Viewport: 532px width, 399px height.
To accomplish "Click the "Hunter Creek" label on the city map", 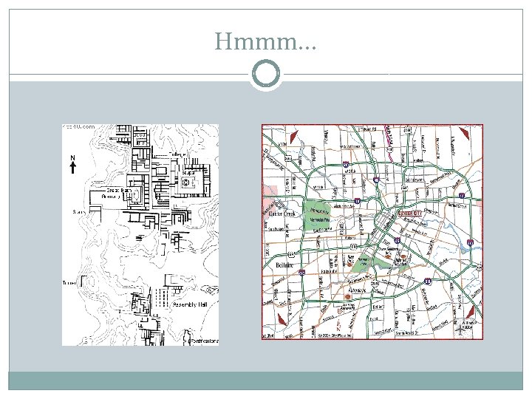I will pos(282,214).
